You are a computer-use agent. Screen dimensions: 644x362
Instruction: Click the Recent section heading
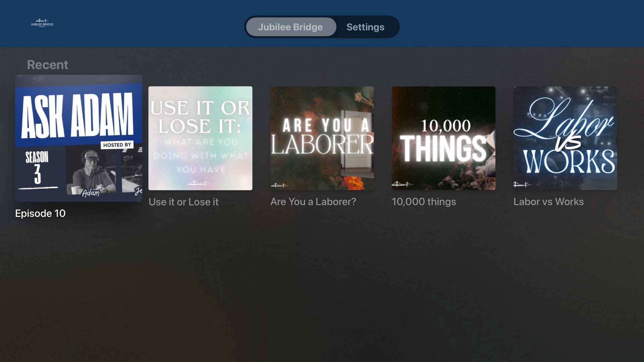coord(47,65)
